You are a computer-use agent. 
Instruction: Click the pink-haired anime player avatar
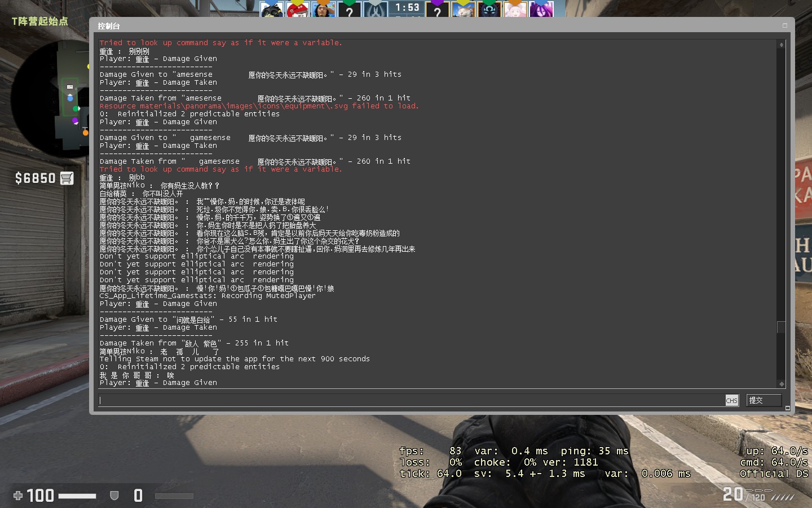point(515,9)
